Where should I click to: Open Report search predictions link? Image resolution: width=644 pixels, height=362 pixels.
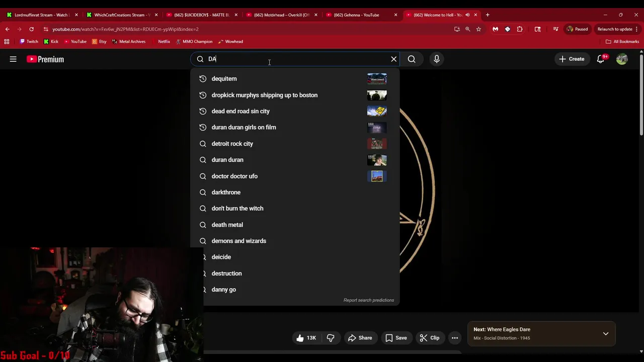369,300
